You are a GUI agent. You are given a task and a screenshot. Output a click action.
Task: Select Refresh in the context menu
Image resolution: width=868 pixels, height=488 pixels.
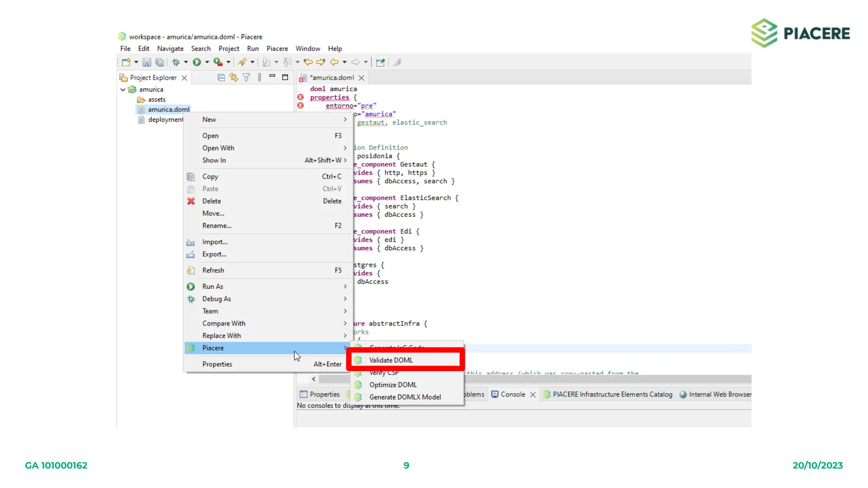[213, 270]
